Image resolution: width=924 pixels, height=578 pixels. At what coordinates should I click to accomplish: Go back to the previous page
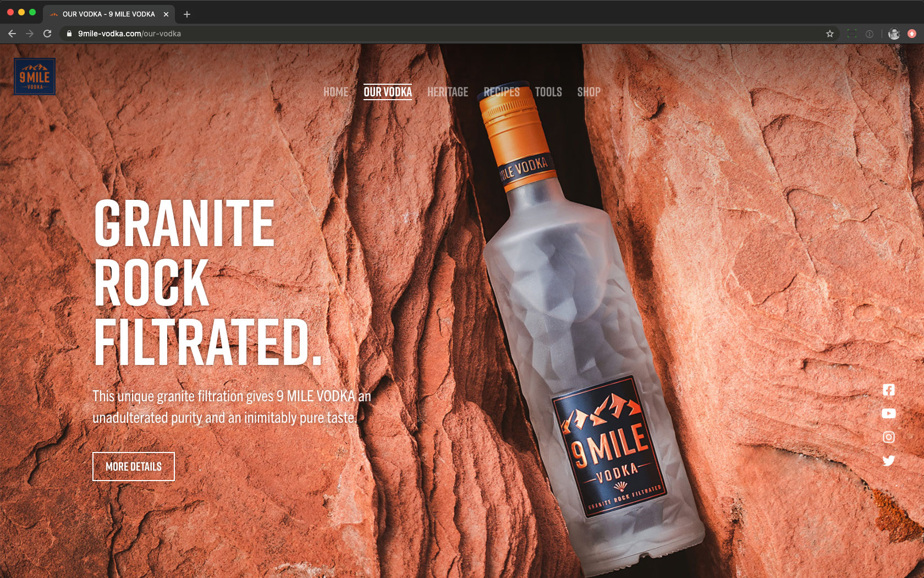click(x=12, y=34)
